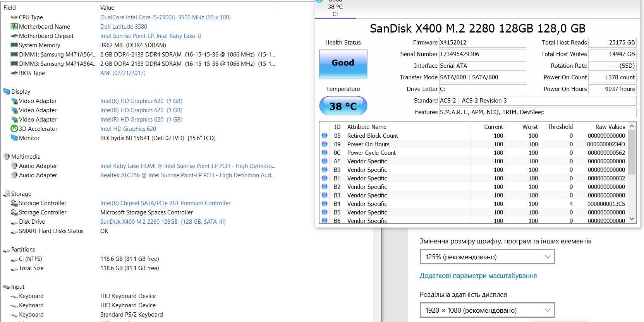
Task: Click the Good health status button
Action: click(x=343, y=63)
